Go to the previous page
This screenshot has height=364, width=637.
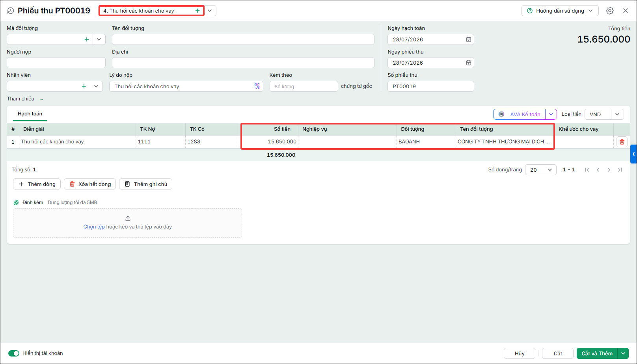coord(598,170)
